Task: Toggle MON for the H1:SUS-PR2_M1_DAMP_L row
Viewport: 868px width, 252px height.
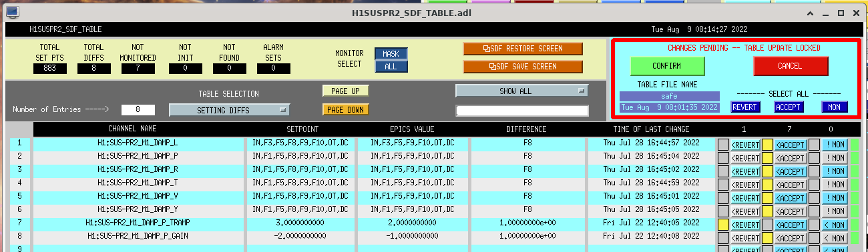Action: click(835, 144)
